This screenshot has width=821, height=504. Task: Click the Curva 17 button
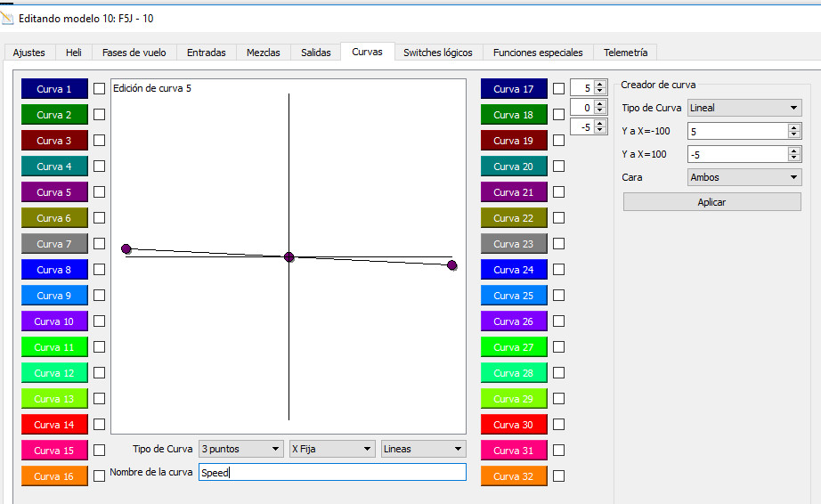(514, 89)
